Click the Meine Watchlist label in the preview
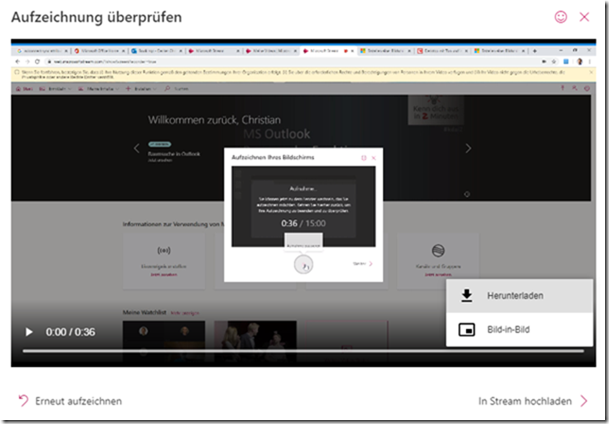The image size is (609, 424). click(x=144, y=312)
